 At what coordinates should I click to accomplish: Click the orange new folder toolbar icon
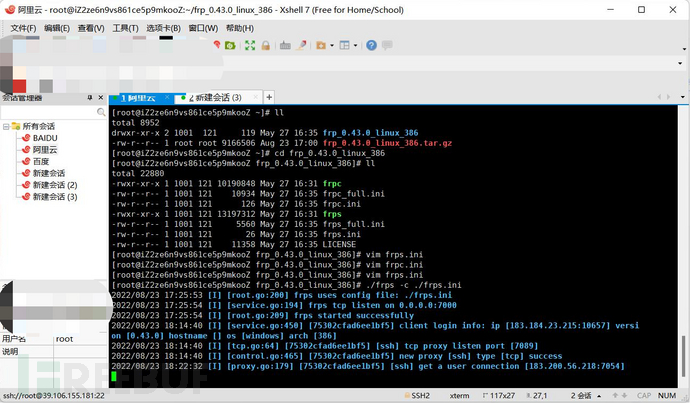point(321,45)
